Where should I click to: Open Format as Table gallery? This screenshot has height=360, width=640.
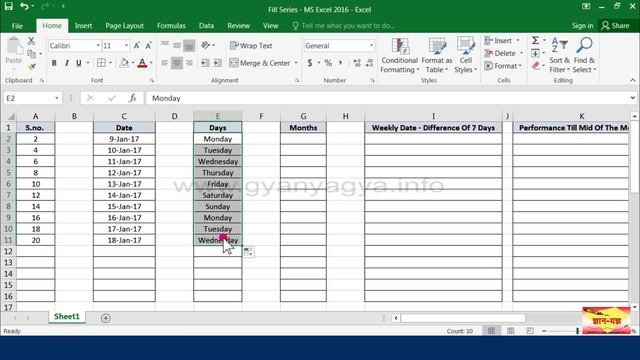point(437,56)
